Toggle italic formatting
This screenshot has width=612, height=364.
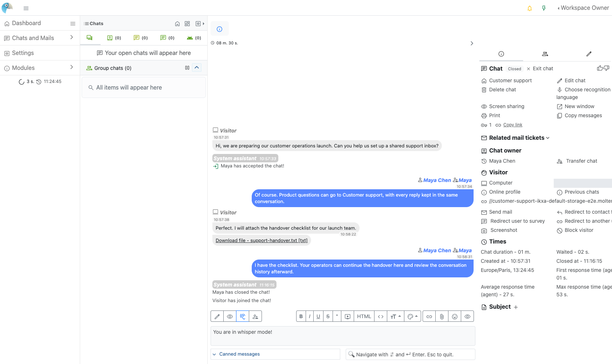310,316
